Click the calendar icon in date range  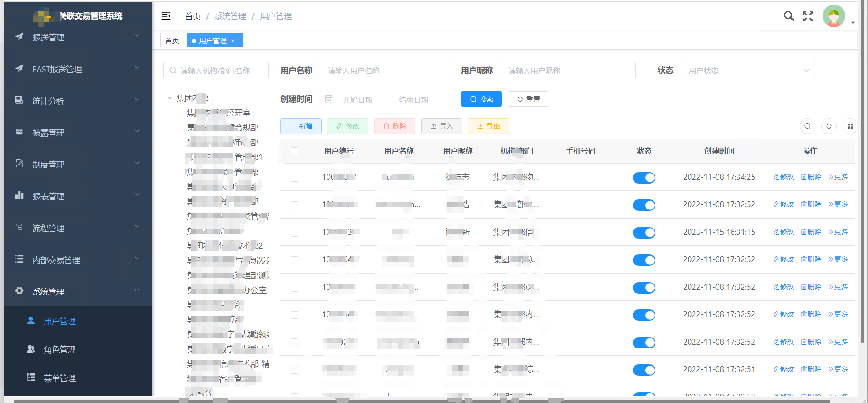(x=329, y=99)
